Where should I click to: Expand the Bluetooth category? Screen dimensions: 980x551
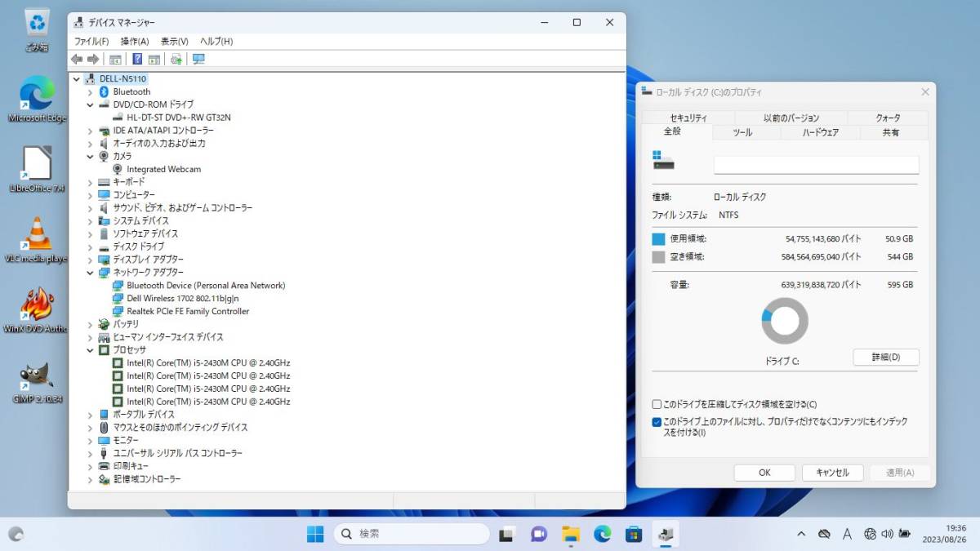(90, 92)
